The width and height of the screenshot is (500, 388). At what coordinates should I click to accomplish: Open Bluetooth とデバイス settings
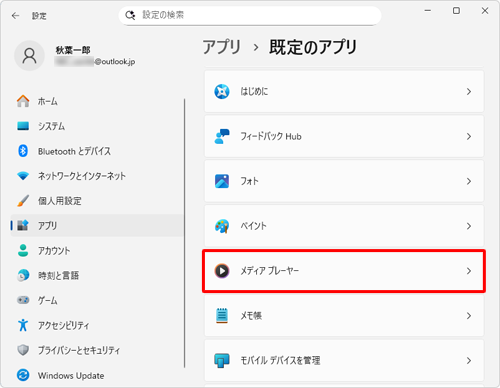pyautogui.click(x=97, y=151)
